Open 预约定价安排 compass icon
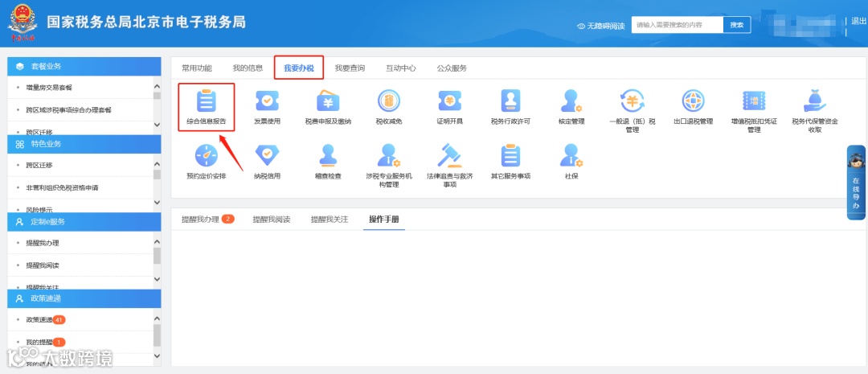Screen dimensions: 868x374 click(x=207, y=156)
